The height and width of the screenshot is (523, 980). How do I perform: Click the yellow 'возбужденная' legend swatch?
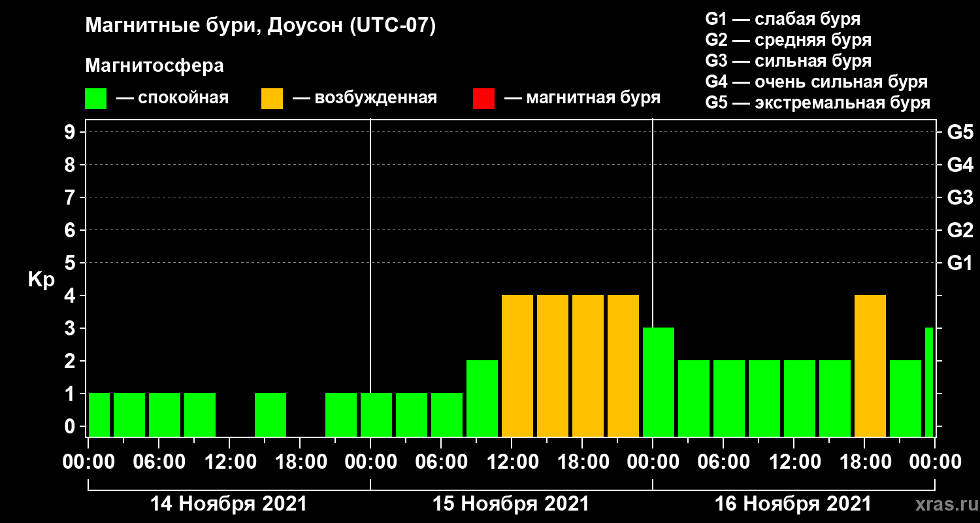tap(272, 99)
